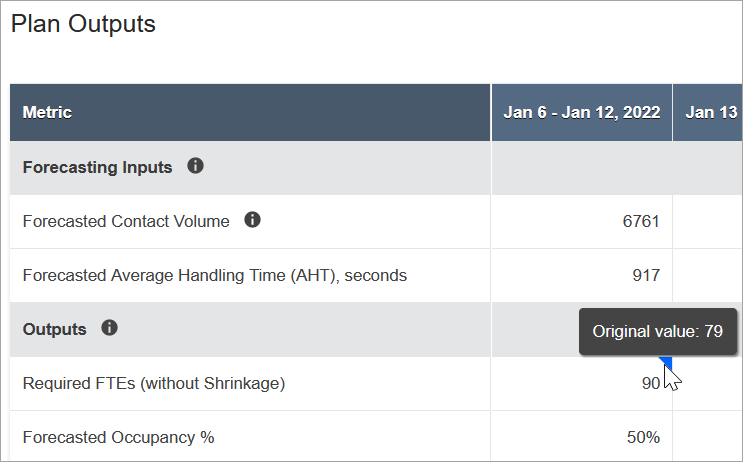Click the Forecasted Occupancy value 50%
Image resolution: width=743 pixels, height=462 pixels.
(642, 437)
